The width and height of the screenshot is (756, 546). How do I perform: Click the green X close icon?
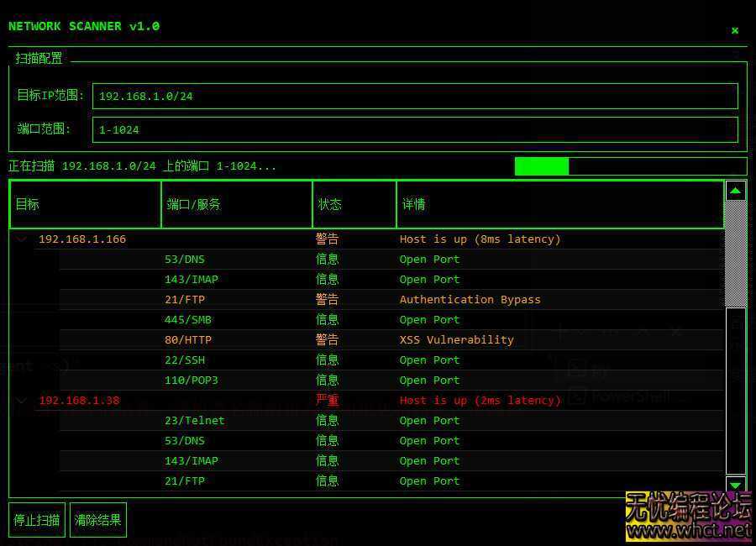coord(735,30)
